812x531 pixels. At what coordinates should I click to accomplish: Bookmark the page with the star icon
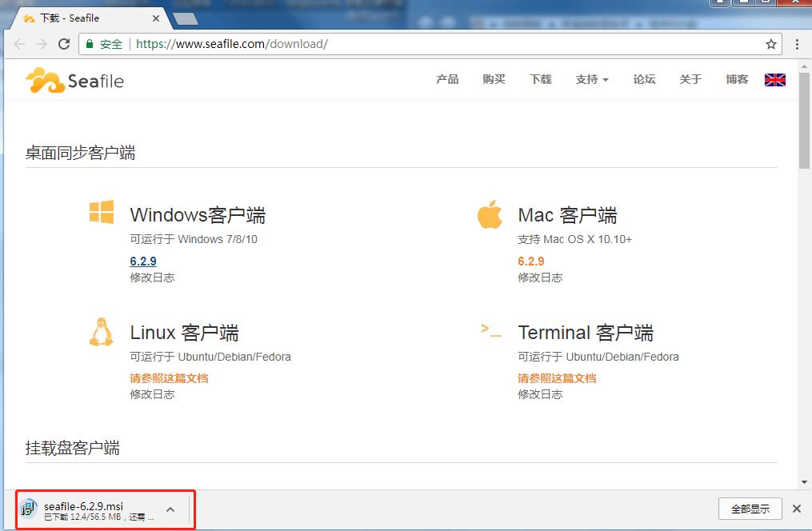771,44
